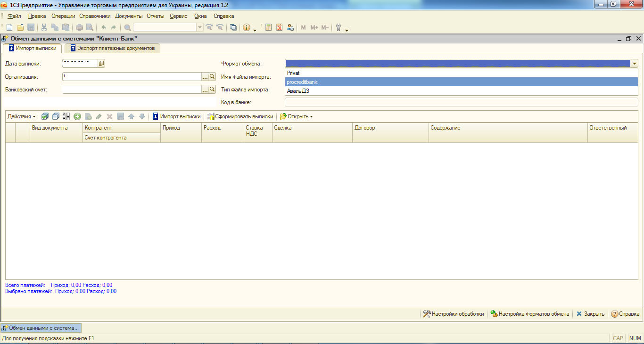Click the Open file toolbar icon

20,28
